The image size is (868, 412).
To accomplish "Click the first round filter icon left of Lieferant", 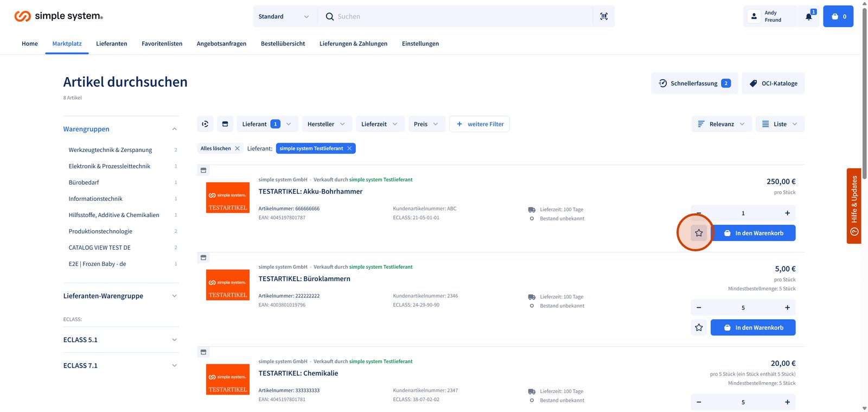I will (x=205, y=124).
